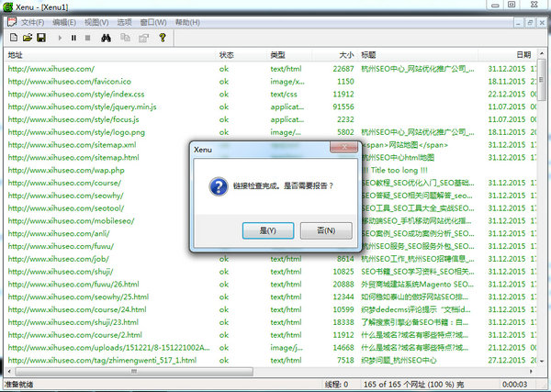Select the style/index.css URL row
Screen dimensions: 551x392
pos(271,95)
